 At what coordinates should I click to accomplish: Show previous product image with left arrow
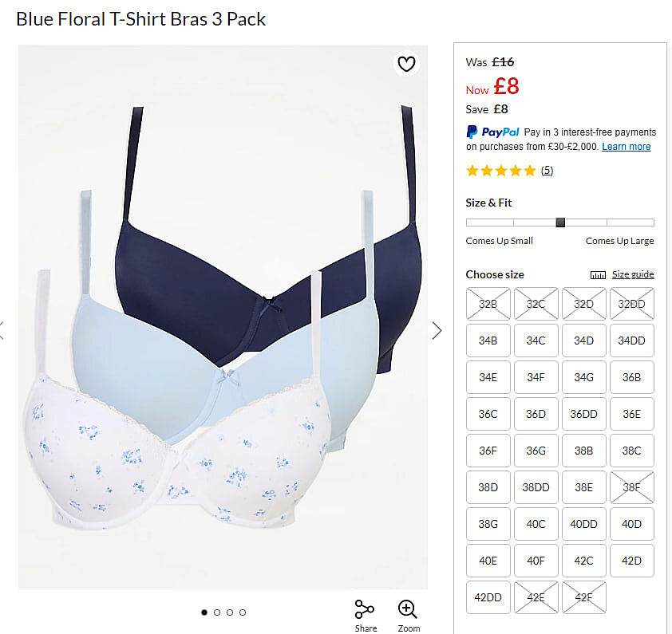point(2,330)
